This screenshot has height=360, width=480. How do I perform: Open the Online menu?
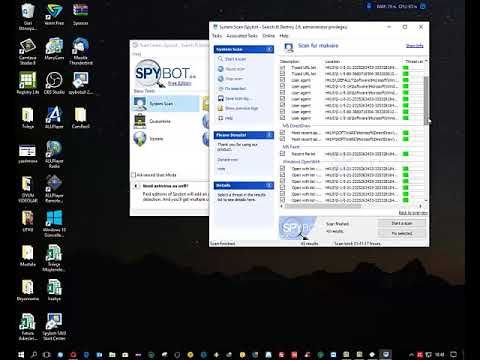269,36
